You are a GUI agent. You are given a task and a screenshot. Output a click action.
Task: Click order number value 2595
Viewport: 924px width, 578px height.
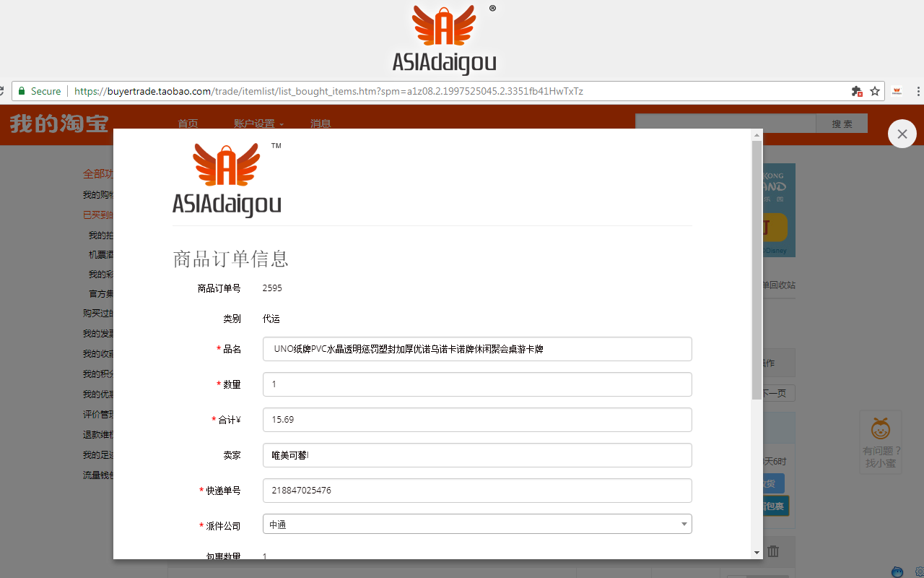point(272,288)
